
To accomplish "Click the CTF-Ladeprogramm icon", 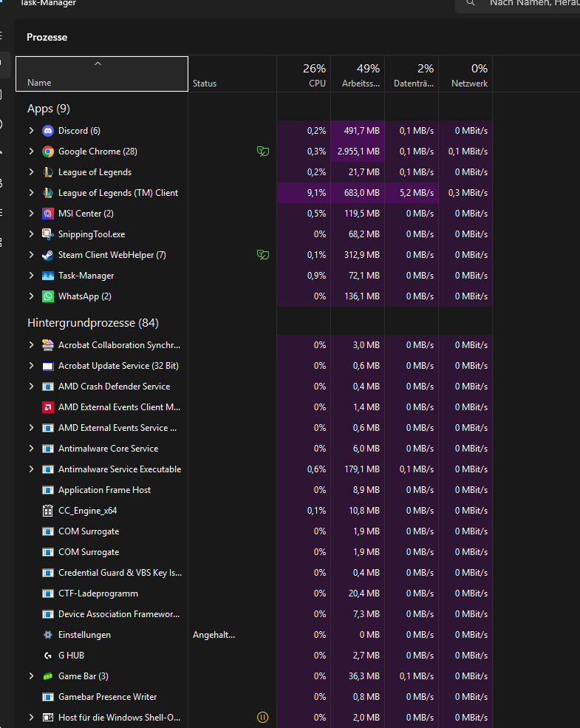I will 48,593.
